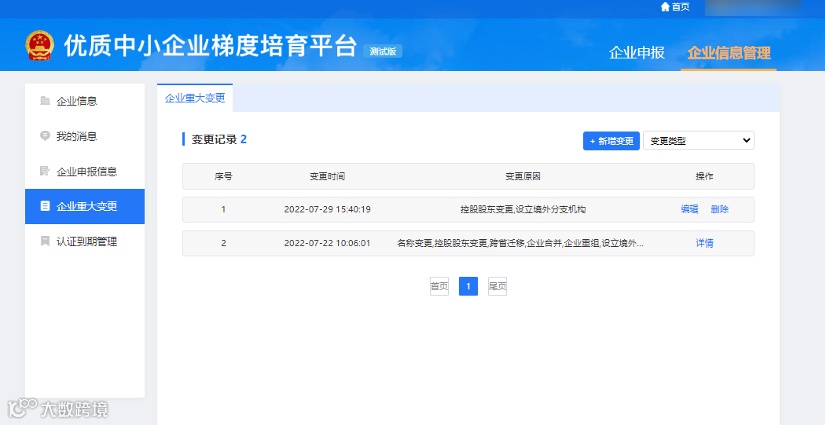
Task: Click the serial number 1 cell
Action: coord(223,209)
